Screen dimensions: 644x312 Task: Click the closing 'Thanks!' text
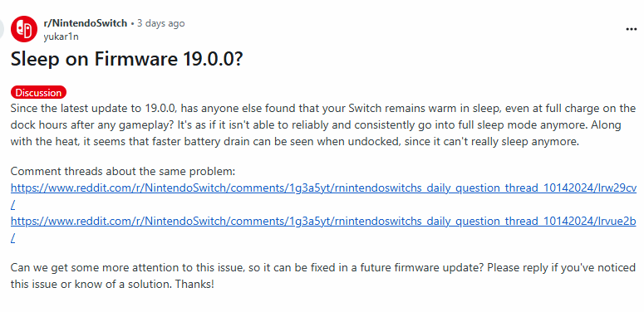click(x=194, y=284)
